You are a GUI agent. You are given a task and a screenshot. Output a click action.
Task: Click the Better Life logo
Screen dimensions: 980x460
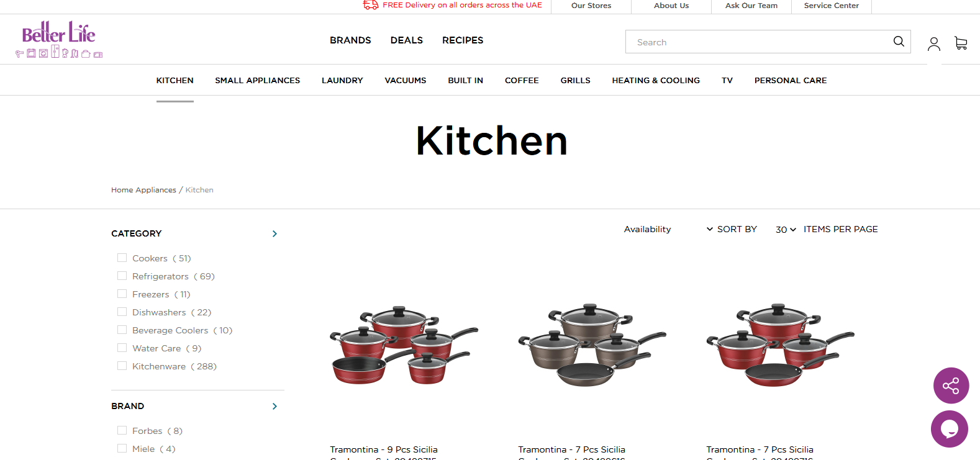tap(59, 39)
